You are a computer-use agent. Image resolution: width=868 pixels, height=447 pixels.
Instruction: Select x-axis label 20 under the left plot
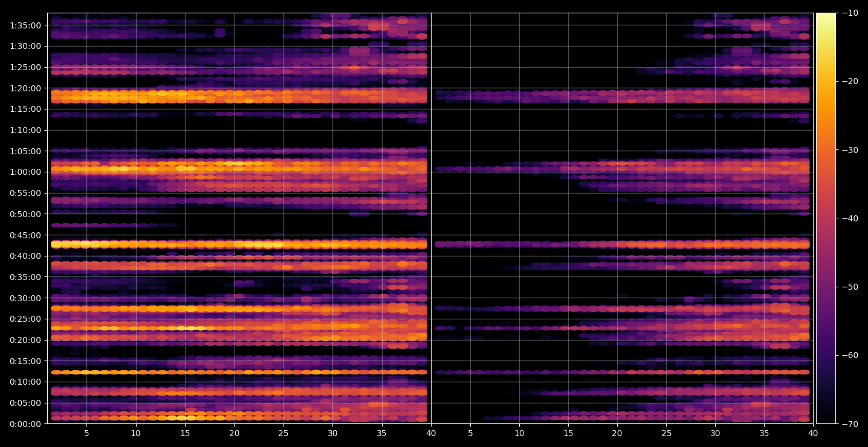point(234,433)
